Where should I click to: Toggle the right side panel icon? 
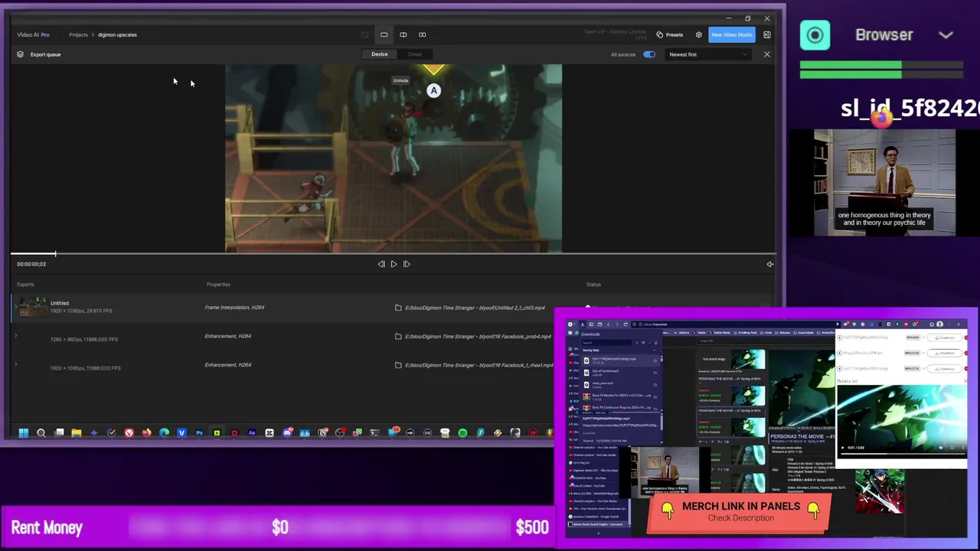click(x=766, y=34)
